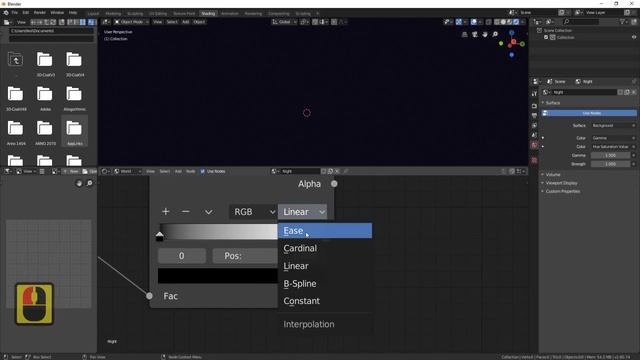Image resolution: width=640 pixels, height=360 pixels.
Task: Toggle Collection checkbox in outliner
Action: point(546,37)
